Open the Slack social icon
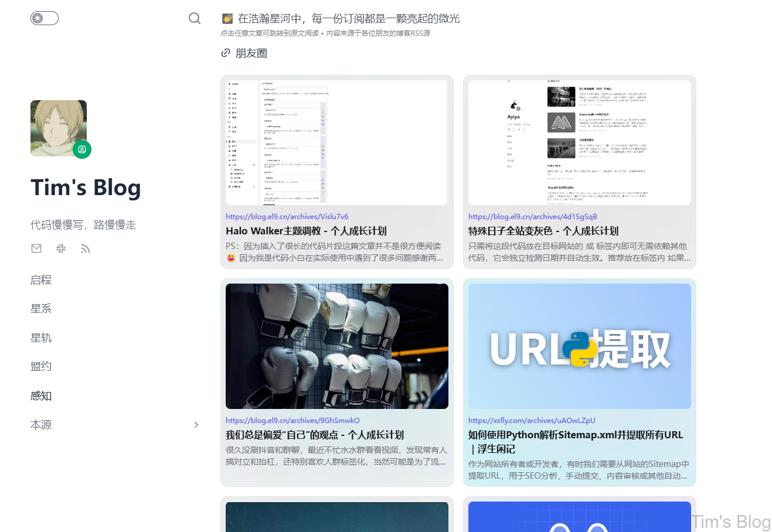 60,248
